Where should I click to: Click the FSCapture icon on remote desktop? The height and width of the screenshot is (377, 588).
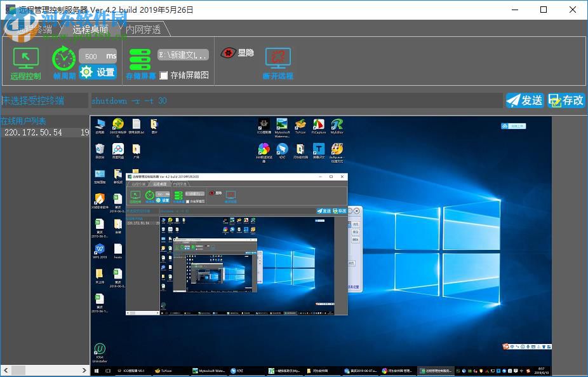coord(319,124)
